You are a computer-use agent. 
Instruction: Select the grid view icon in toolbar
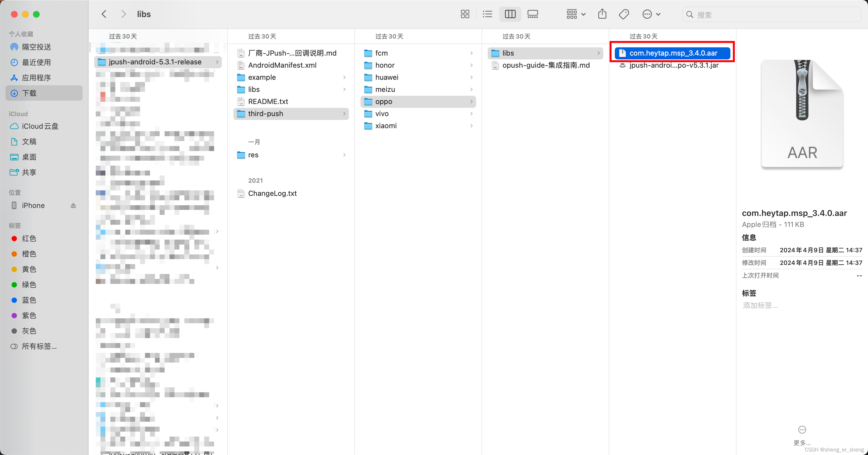point(465,14)
